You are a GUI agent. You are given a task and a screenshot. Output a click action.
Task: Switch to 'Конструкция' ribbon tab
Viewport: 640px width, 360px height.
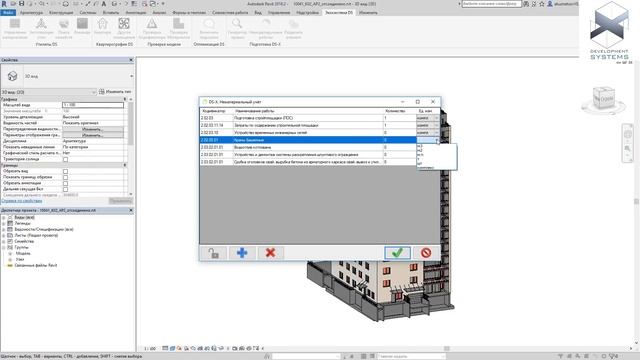[61, 13]
